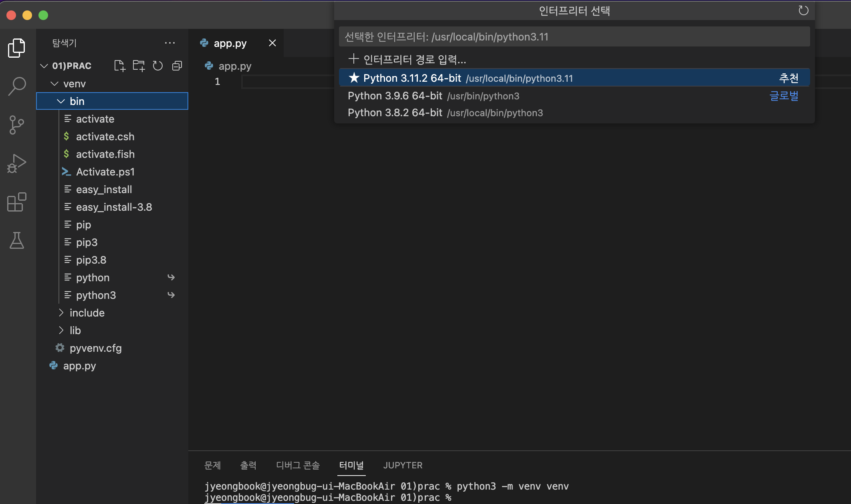Collapse the 01)PRAC root folder

click(44, 66)
